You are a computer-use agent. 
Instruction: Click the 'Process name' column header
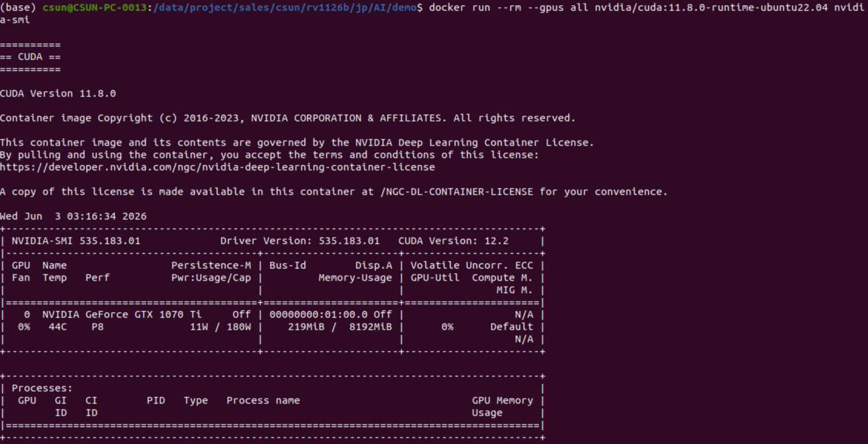(263, 401)
